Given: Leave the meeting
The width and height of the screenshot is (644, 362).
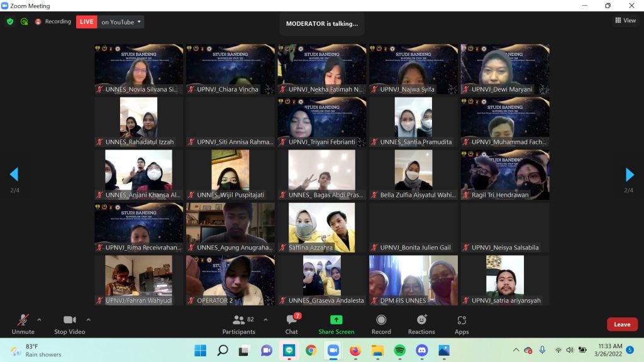Looking at the screenshot, I should point(621,324).
